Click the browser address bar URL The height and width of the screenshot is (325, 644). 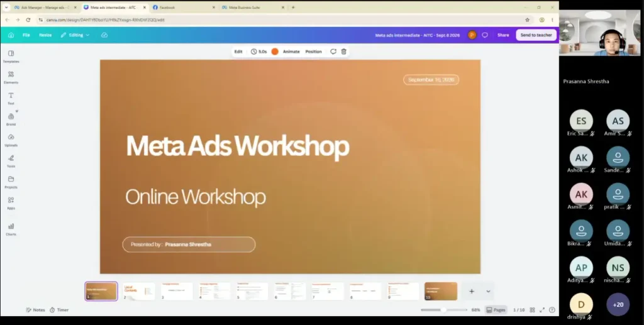click(105, 19)
